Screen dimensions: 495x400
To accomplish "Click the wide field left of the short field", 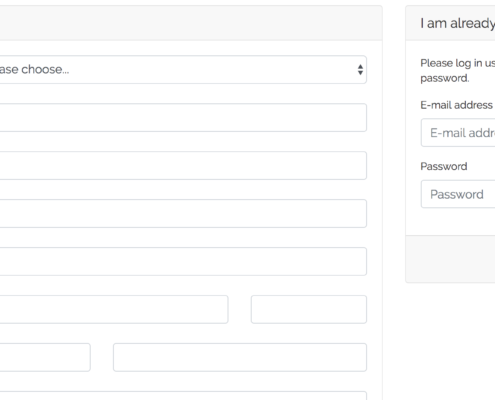I will click(114, 309).
